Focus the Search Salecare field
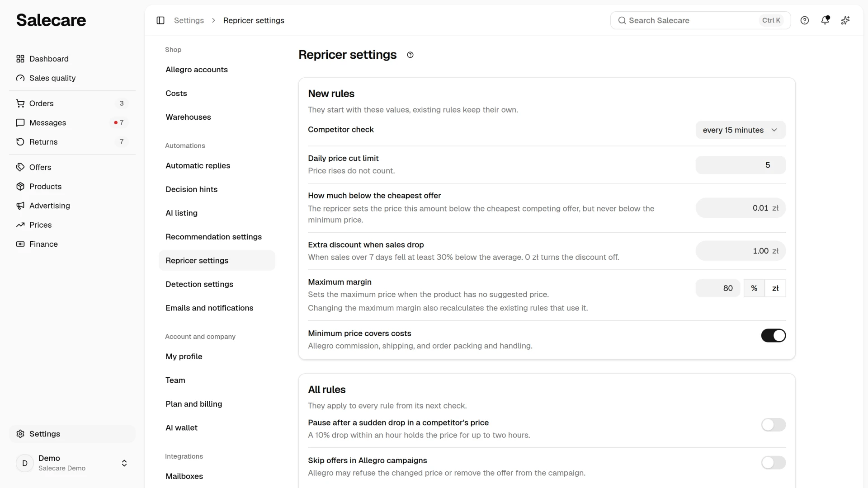868x488 pixels. tap(700, 20)
